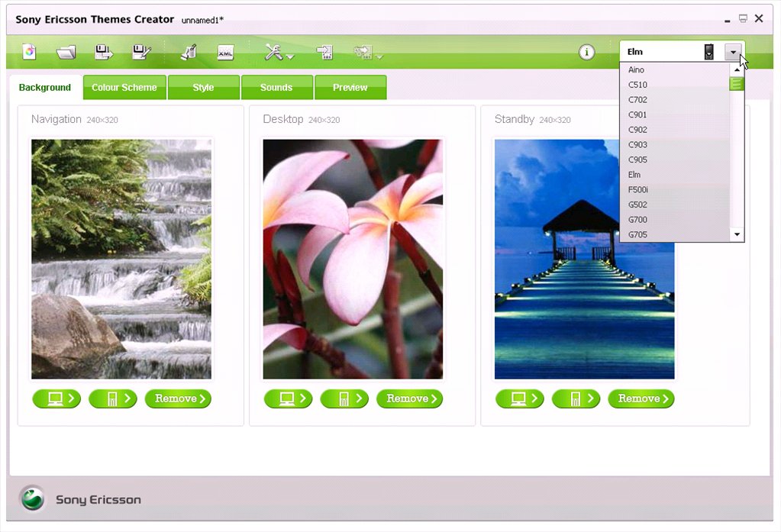
Task: Click the phone list scroll down arrow
Action: tap(737, 234)
